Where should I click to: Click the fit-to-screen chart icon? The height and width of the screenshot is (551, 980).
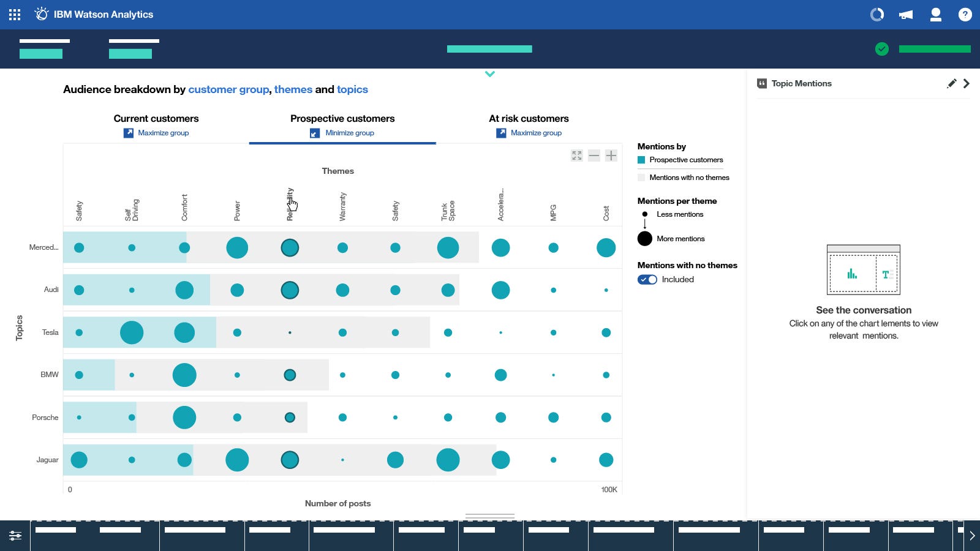point(576,156)
